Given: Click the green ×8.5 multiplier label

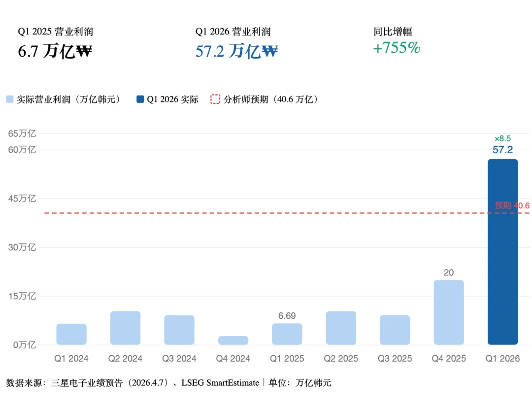Looking at the screenshot, I should click(502, 138).
